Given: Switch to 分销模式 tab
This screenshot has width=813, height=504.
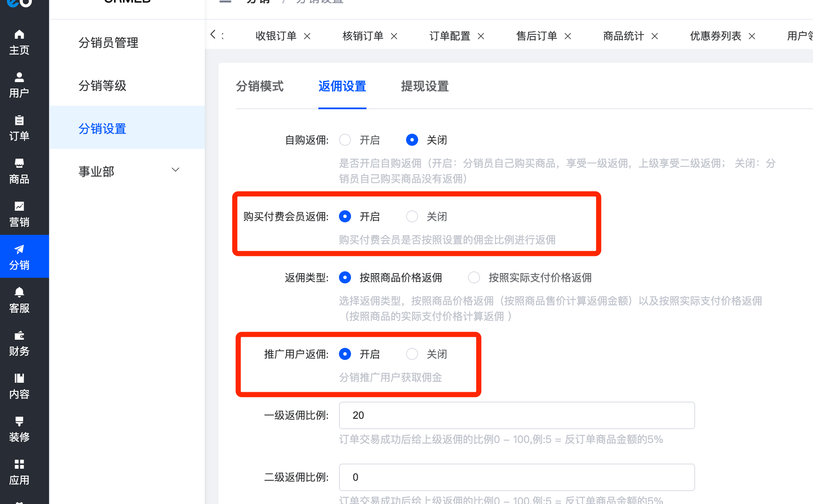Looking at the screenshot, I should pyautogui.click(x=260, y=86).
